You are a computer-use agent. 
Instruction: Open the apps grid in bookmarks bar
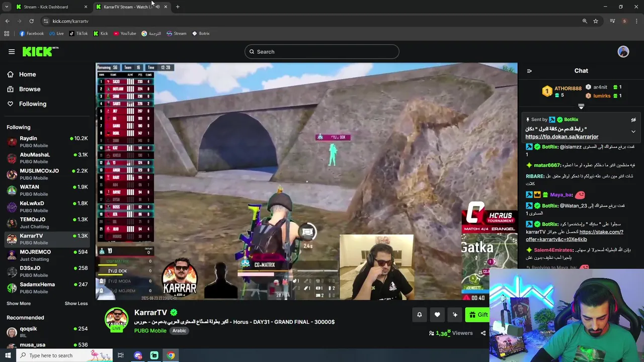point(7,34)
